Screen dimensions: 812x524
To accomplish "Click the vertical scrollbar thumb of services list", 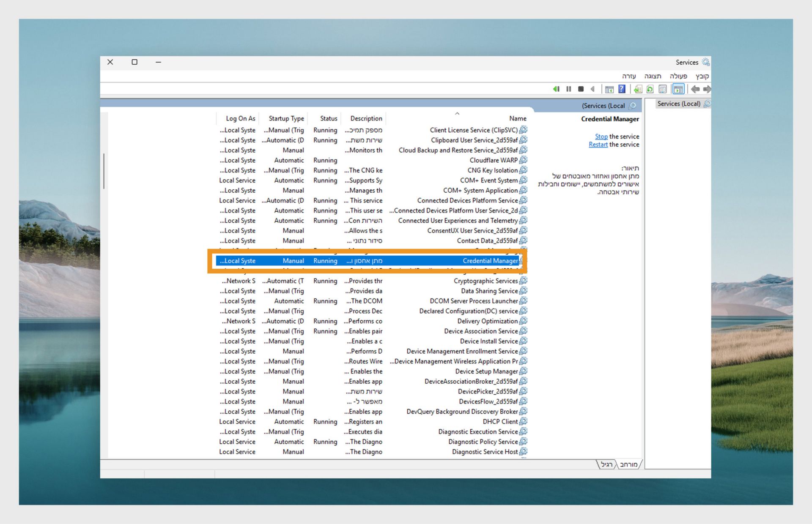I will [104, 171].
